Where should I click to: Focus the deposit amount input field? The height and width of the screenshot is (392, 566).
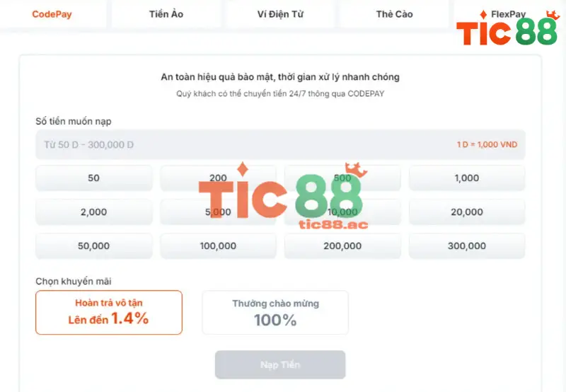click(280, 144)
